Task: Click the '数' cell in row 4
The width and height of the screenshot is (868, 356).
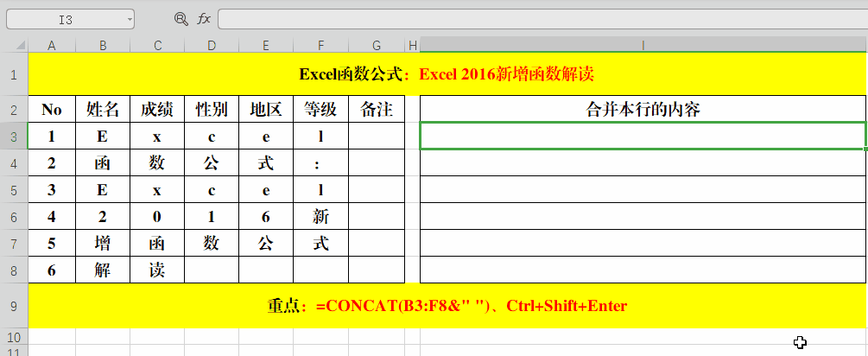Action: pyautogui.click(x=158, y=163)
